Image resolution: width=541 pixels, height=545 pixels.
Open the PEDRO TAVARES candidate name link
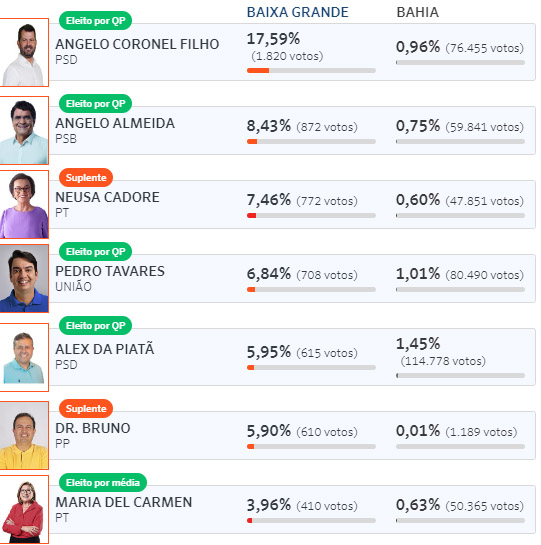click(110, 271)
